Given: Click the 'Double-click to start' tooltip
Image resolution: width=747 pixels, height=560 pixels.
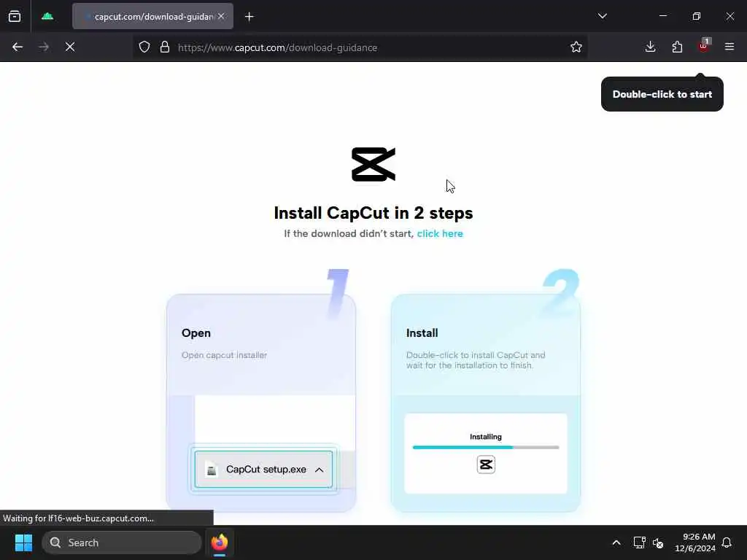Looking at the screenshot, I should point(662,94).
